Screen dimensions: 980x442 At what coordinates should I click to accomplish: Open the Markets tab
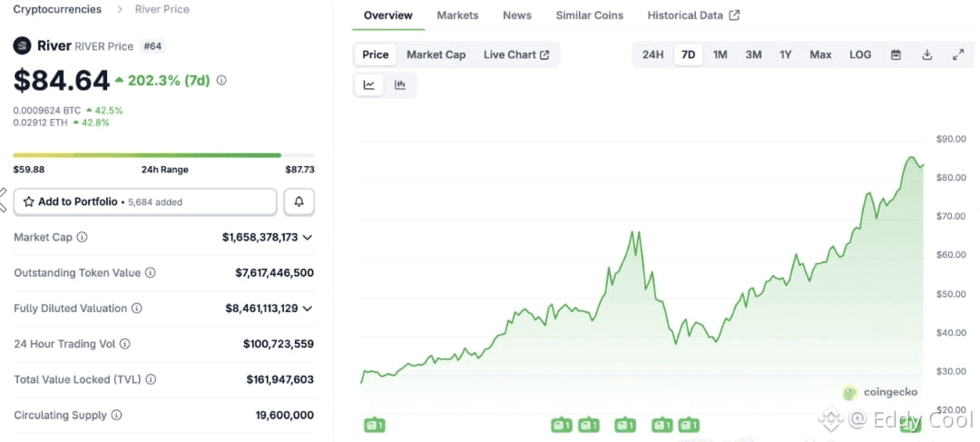pyautogui.click(x=457, y=15)
